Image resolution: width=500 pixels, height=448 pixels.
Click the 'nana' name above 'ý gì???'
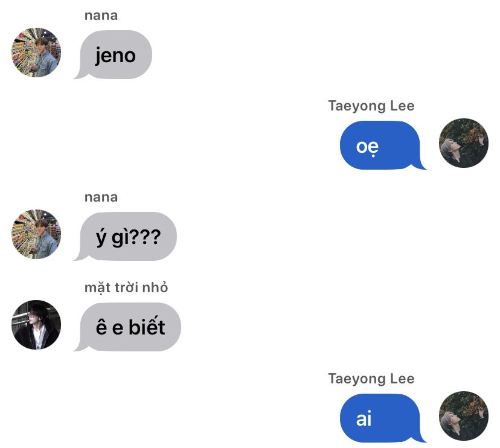click(101, 197)
